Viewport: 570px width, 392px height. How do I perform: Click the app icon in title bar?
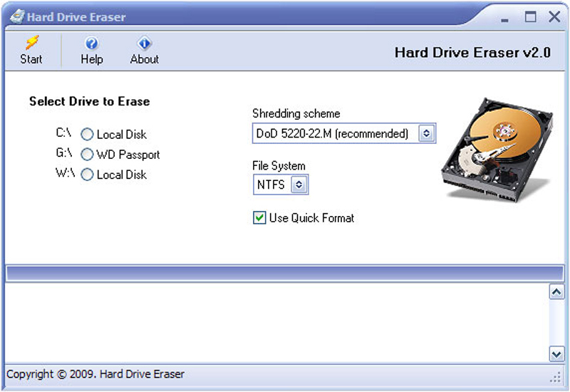coord(17,16)
